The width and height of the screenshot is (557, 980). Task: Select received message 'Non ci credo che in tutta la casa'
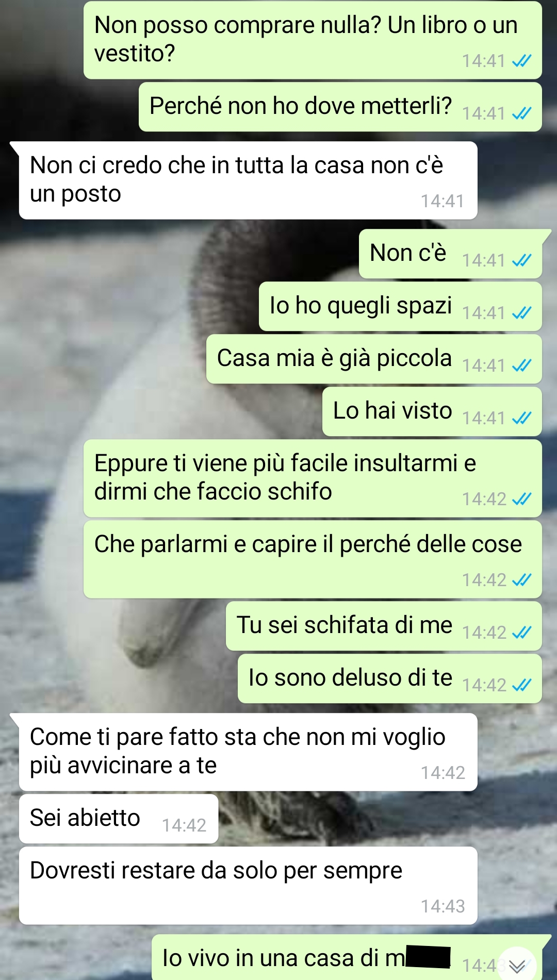click(248, 180)
